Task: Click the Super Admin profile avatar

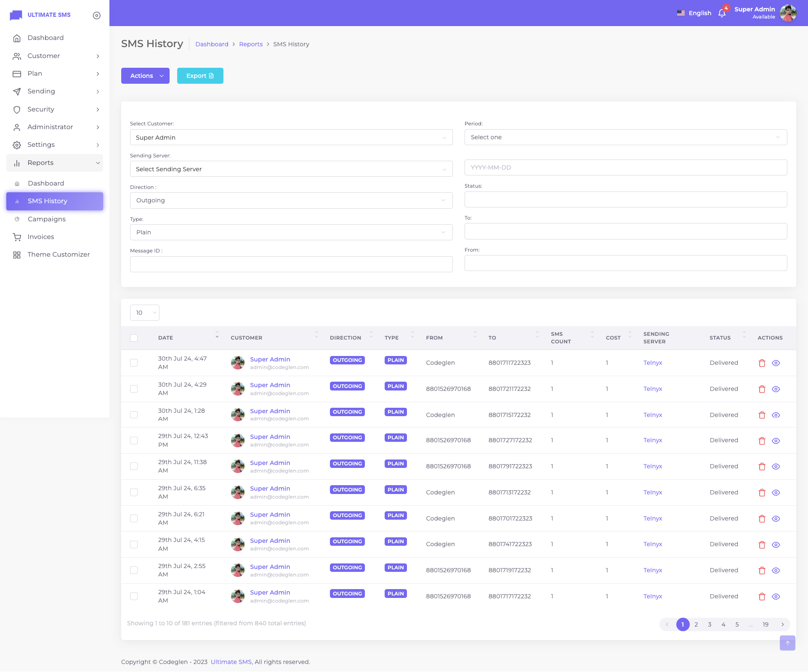Action: (788, 13)
